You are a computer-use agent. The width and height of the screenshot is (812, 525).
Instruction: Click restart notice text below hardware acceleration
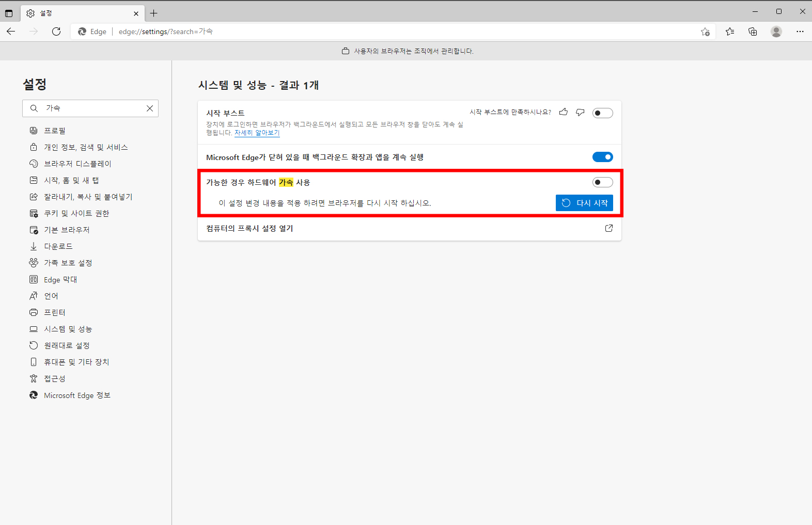click(325, 203)
